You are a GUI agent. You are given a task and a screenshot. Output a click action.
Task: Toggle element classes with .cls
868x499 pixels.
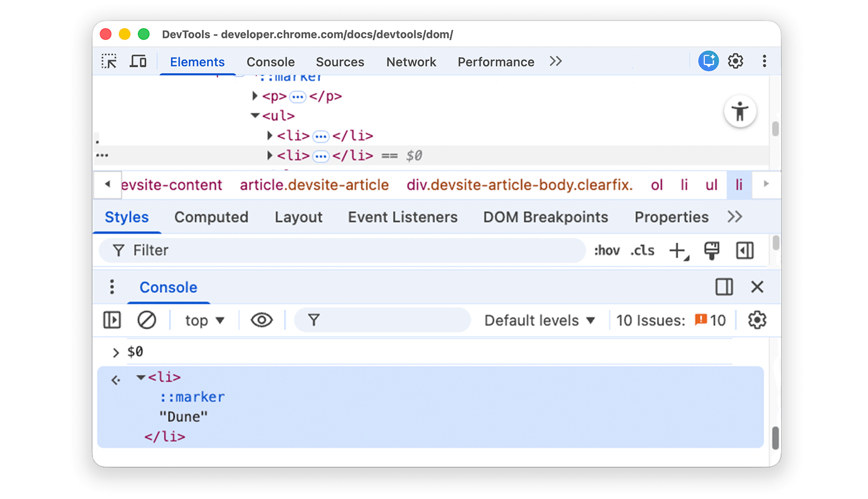[641, 250]
